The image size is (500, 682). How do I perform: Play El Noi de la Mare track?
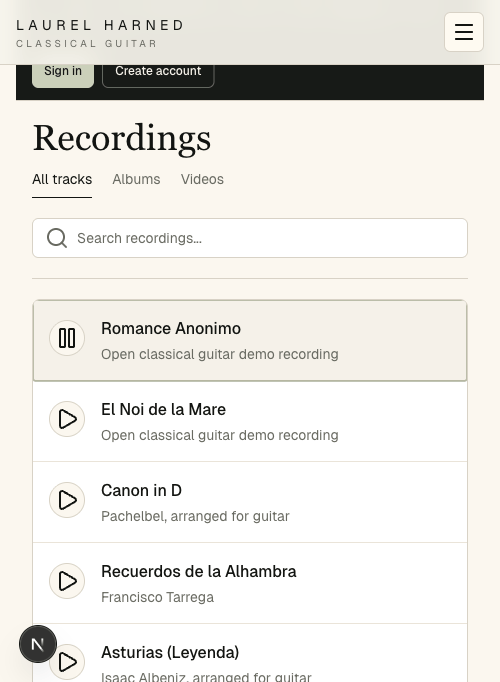[67, 419]
